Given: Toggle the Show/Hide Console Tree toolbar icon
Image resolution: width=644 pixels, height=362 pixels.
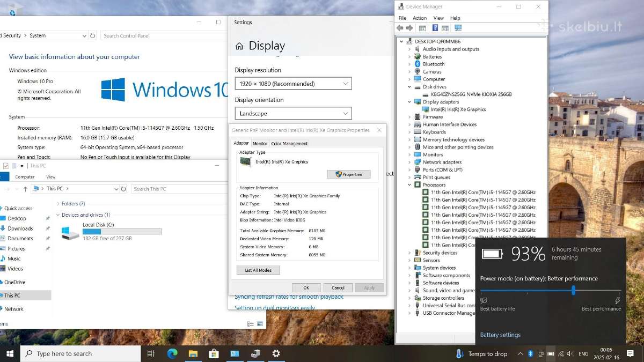Looking at the screenshot, I should tap(422, 28).
